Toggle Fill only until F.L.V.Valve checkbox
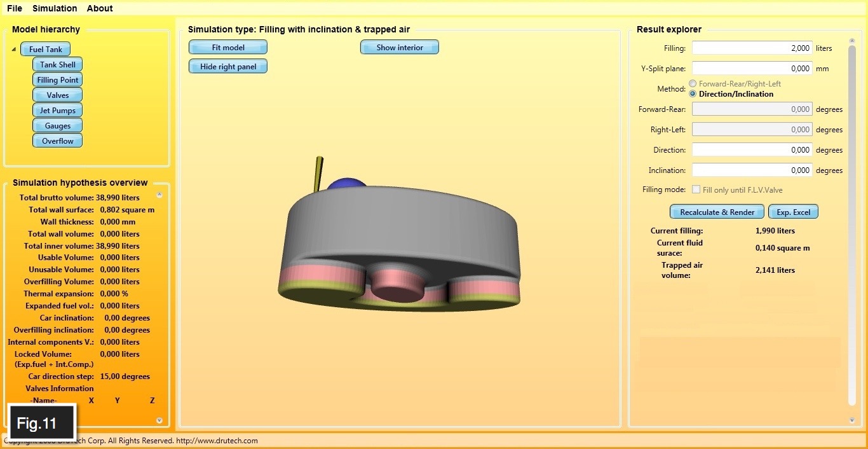This screenshot has height=449, width=868. (696, 190)
